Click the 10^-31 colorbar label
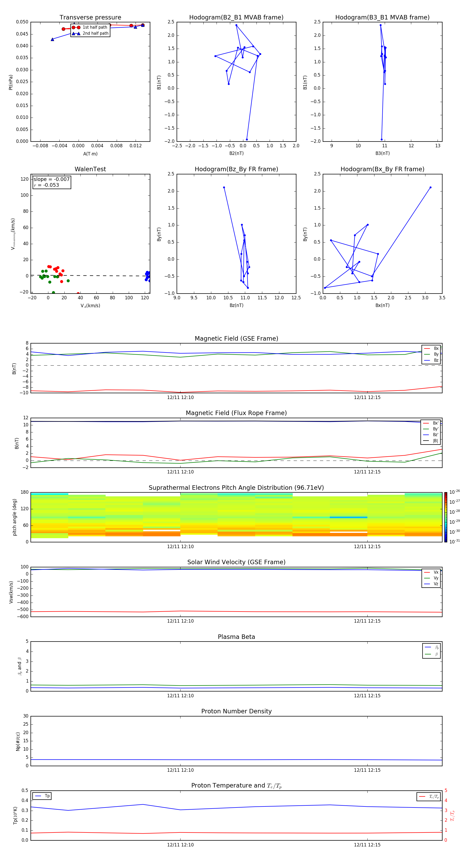 (455, 542)
